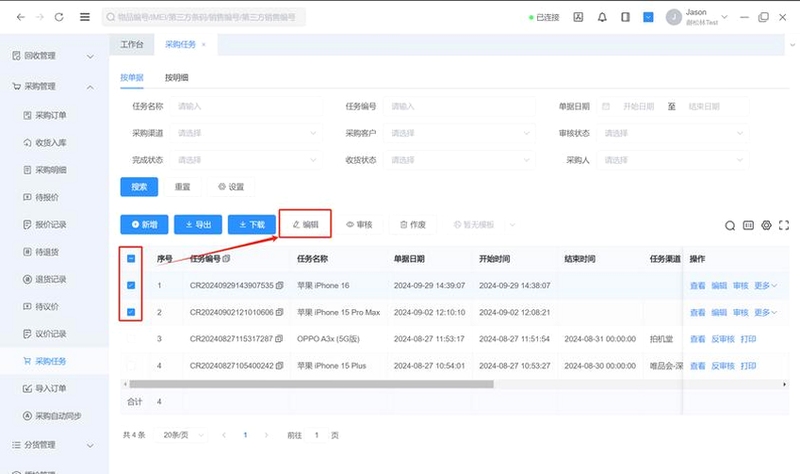Screen dimensions: 800x474
Task: Close the 采购任务 tab
Action: [x=204, y=45]
